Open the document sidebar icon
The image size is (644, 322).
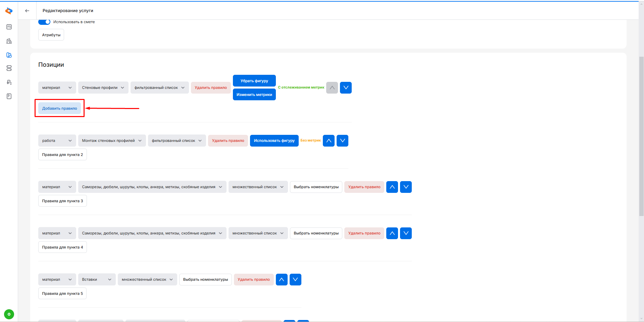pyautogui.click(x=9, y=96)
